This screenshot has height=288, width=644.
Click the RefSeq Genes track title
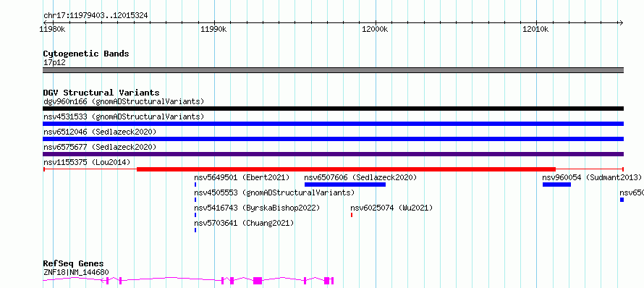click(74, 264)
